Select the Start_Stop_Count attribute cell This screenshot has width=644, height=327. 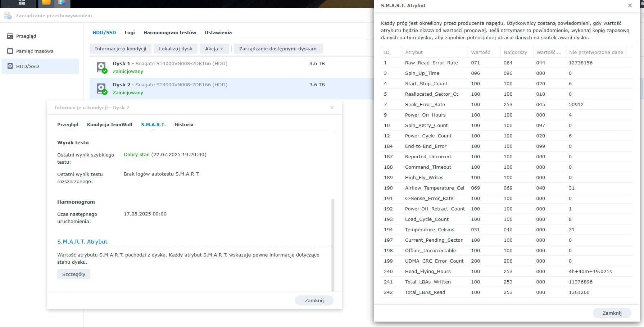(426, 83)
